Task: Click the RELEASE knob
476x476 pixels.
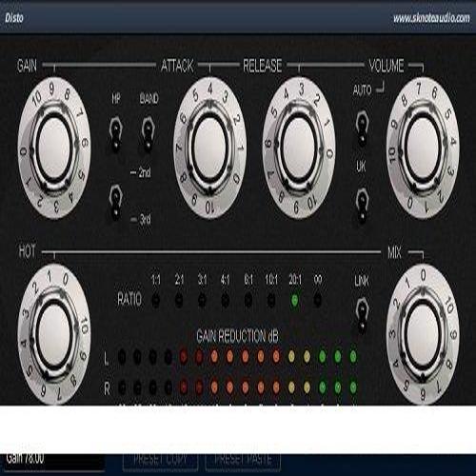Action: tap(299, 149)
